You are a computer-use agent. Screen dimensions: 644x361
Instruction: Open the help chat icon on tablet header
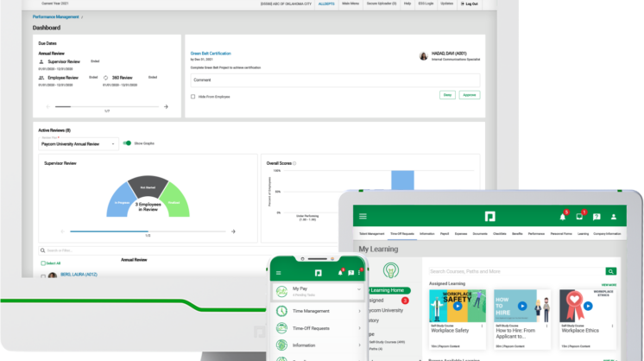tap(597, 216)
